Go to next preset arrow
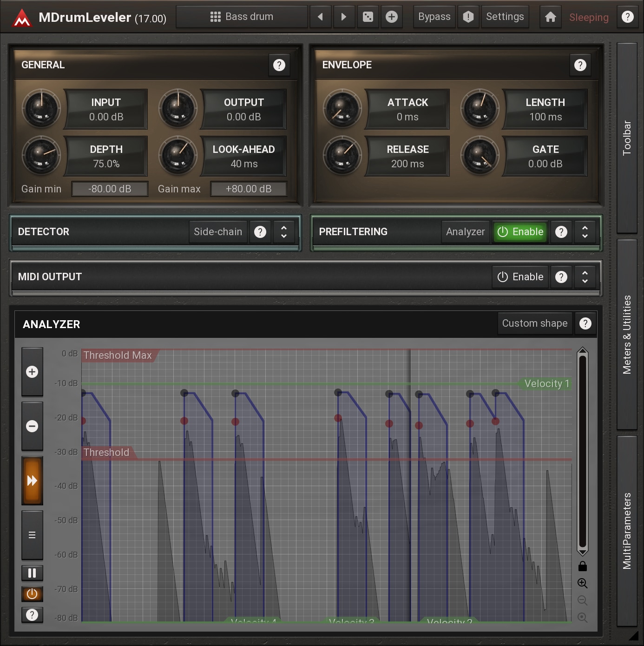The height and width of the screenshot is (646, 644). point(344,17)
